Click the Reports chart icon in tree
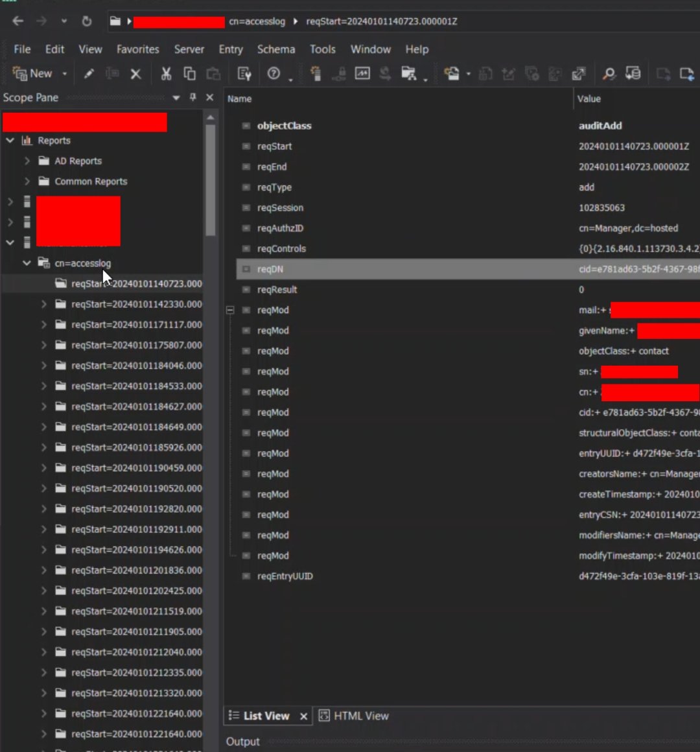The width and height of the screenshot is (700, 752). point(27,141)
